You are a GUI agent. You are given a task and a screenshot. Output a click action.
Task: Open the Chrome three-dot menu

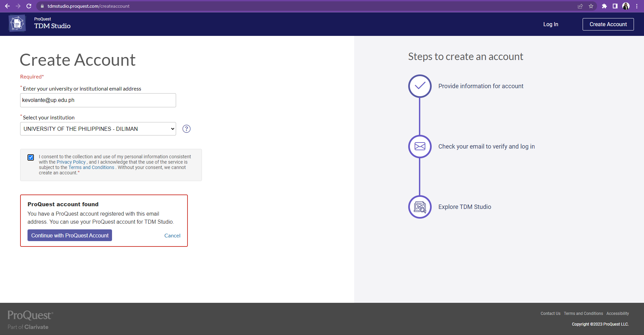coord(637,6)
